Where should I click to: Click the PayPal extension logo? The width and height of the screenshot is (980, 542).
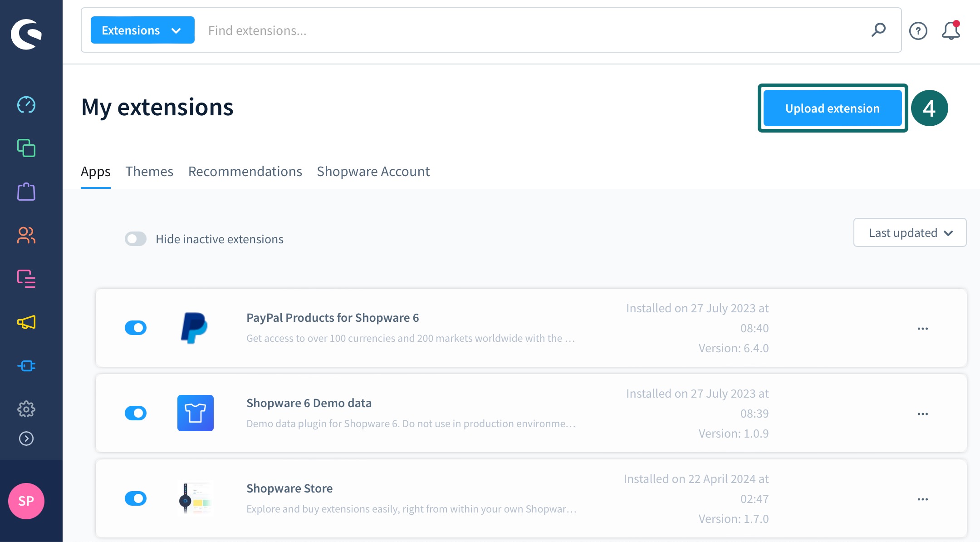(x=195, y=328)
